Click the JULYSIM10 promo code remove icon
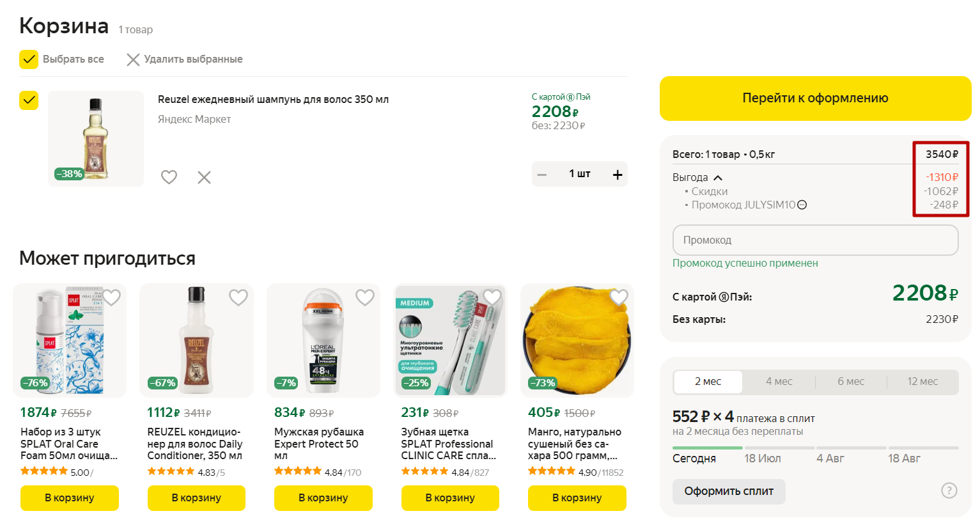This screenshot has width=980, height=525. (802, 205)
